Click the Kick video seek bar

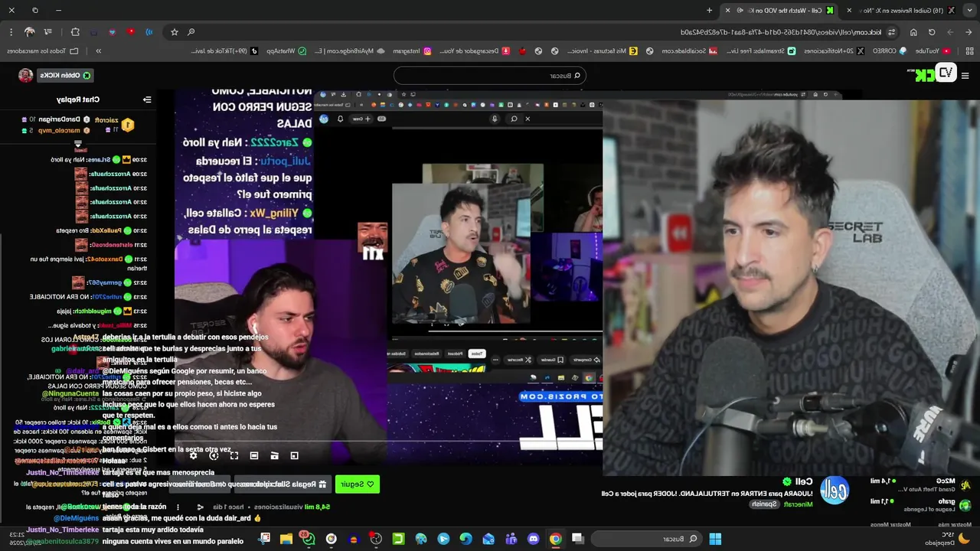tap(388, 442)
